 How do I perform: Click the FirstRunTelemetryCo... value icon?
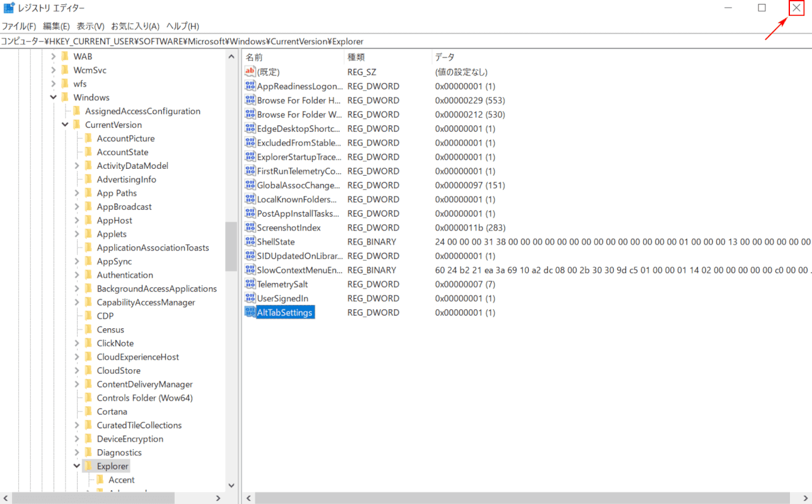(250, 171)
